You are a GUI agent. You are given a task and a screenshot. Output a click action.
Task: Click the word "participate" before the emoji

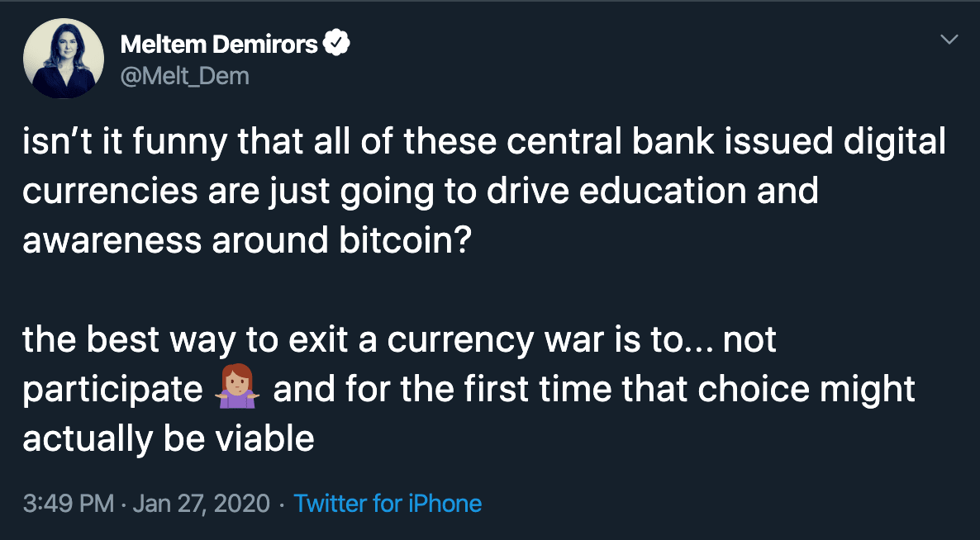point(112,389)
